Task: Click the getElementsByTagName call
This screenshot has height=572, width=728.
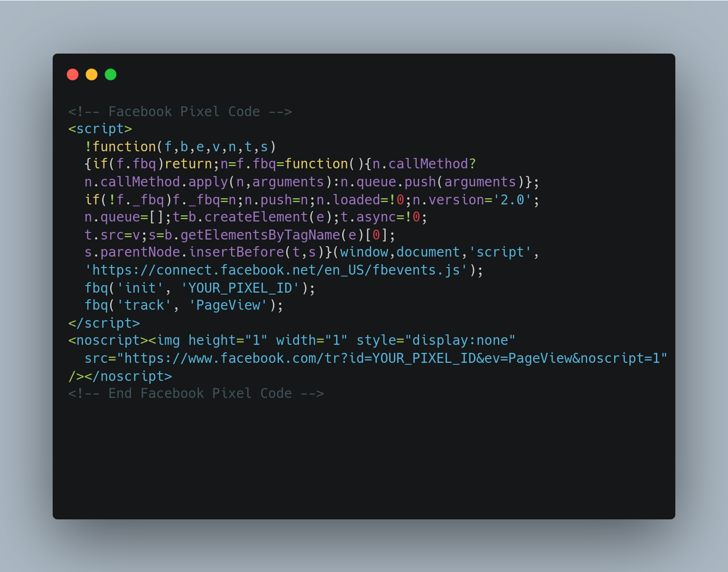Action: click(x=276, y=235)
